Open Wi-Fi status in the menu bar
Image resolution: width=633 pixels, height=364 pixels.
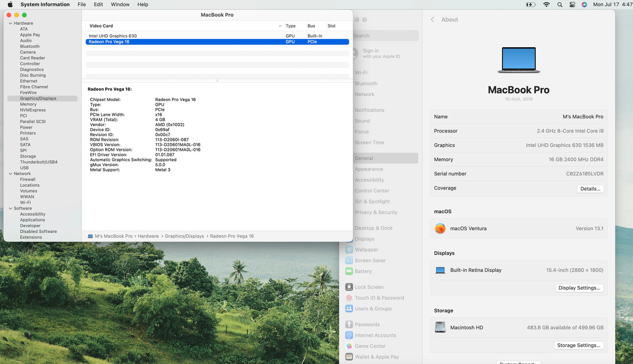pyautogui.click(x=546, y=4)
